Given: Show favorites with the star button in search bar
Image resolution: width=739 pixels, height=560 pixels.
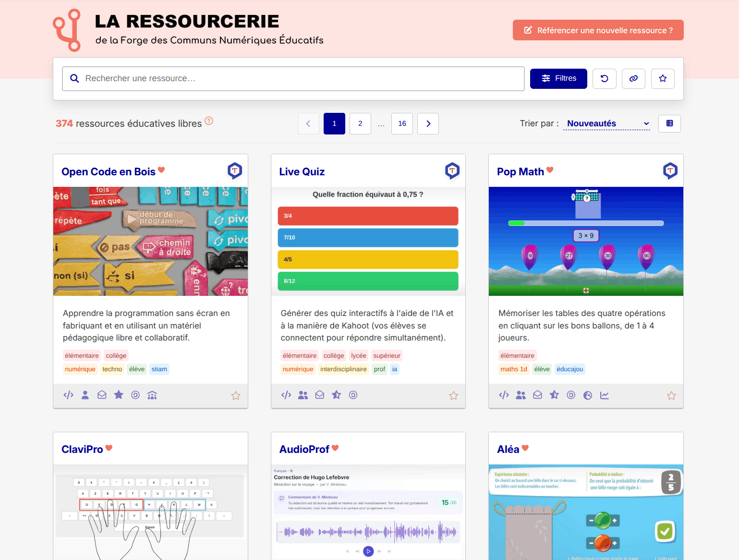Looking at the screenshot, I should (663, 79).
